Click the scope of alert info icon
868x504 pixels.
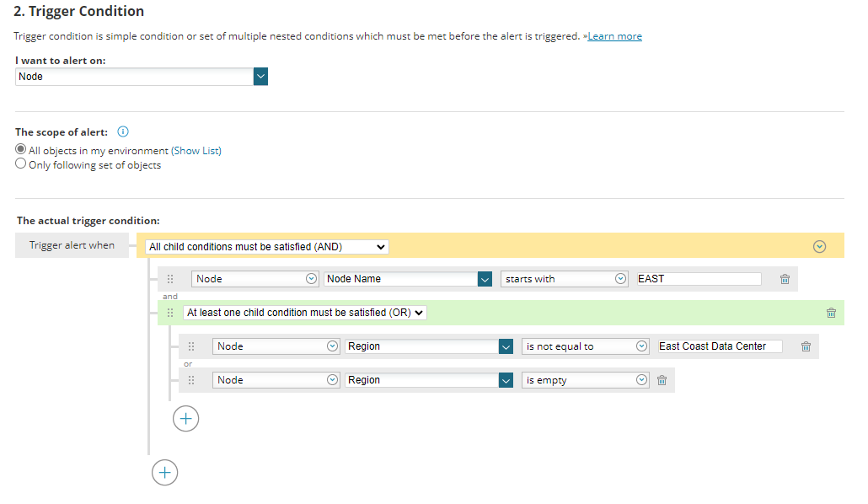click(123, 132)
